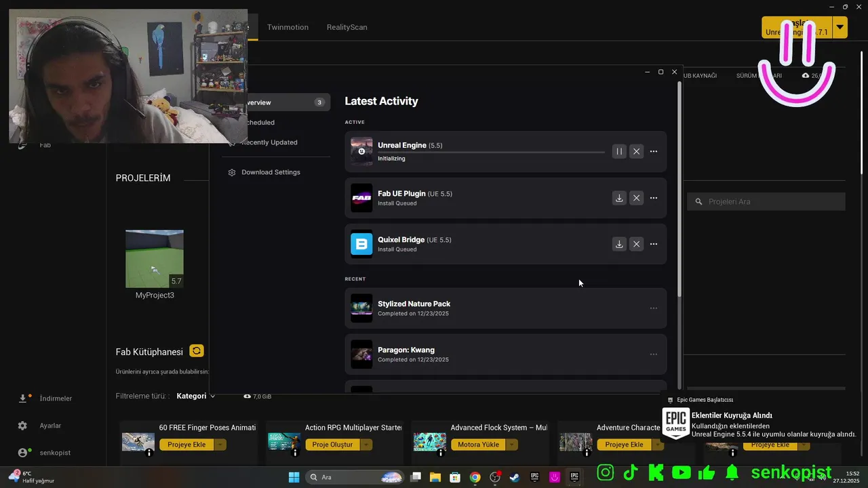Open more options for Quixel Bridge
868x488 pixels.
[x=654, y=244]
